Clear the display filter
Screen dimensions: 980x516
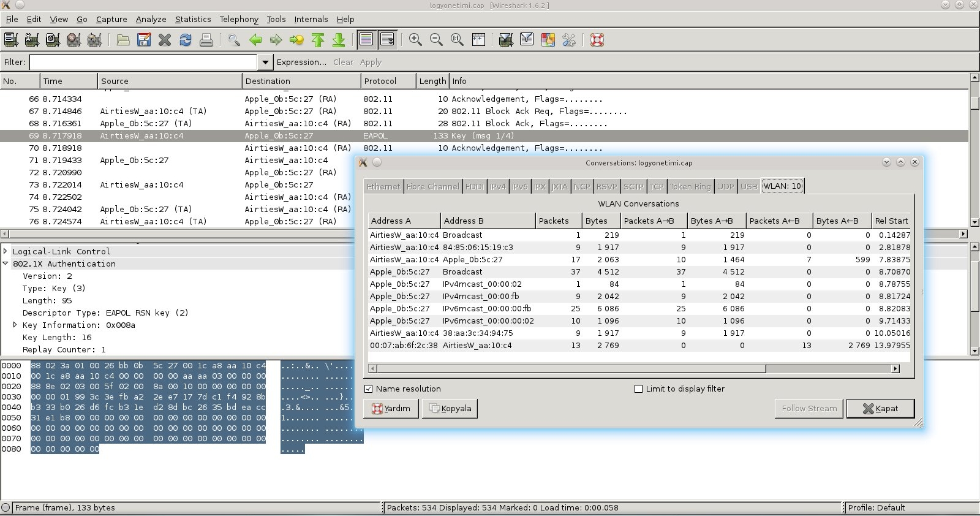point(343,62)
